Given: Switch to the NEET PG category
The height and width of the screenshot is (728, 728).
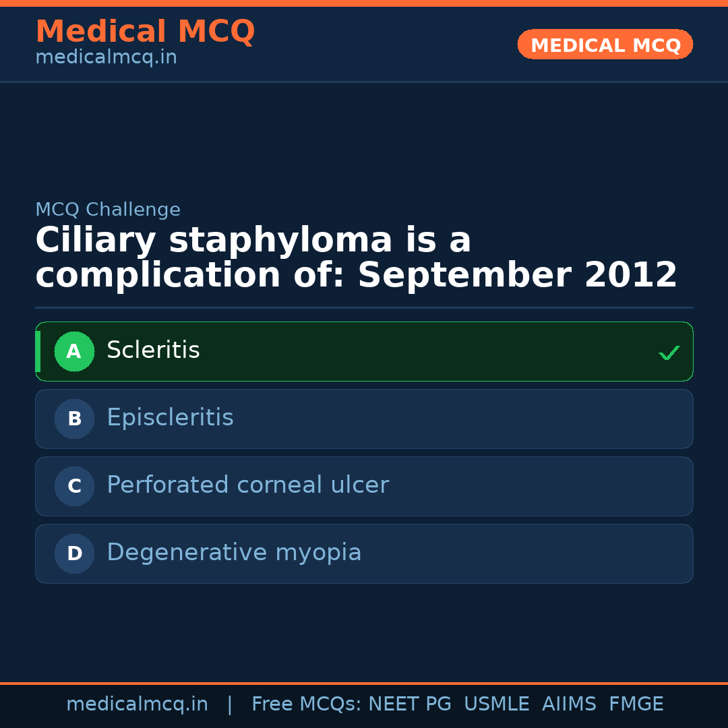Looking at the screenshot, I should coord(409,704).
